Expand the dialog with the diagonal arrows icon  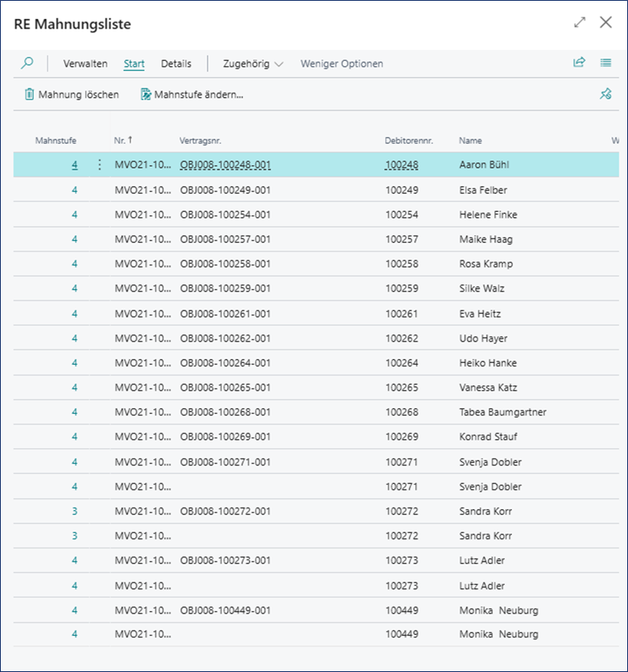(x=579, y=23)
